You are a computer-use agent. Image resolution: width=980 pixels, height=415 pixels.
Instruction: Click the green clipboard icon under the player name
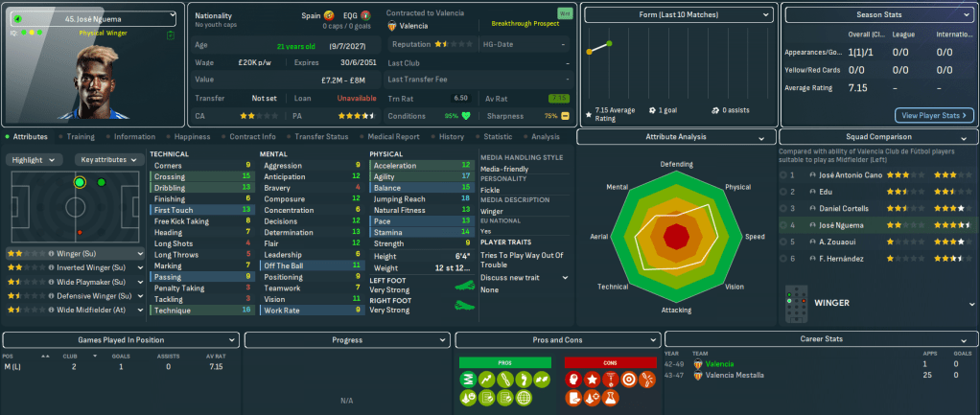[170, 35]
